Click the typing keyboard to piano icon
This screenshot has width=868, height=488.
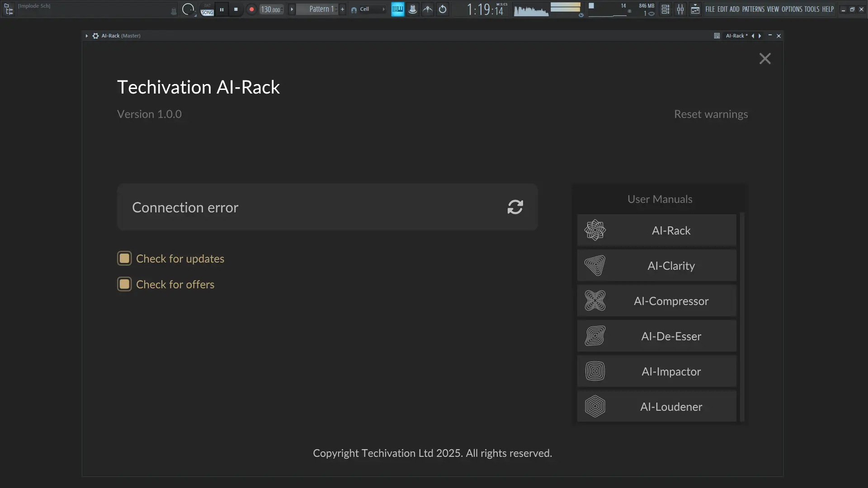[397, 9]
